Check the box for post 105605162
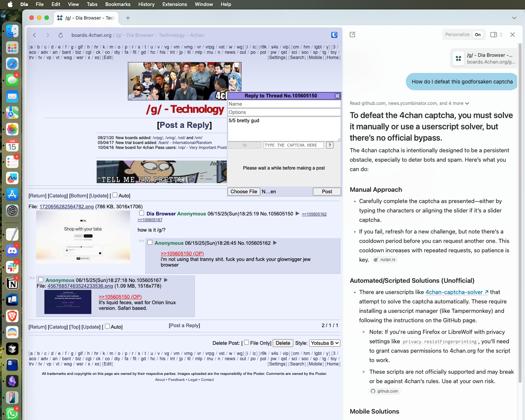 150,243
